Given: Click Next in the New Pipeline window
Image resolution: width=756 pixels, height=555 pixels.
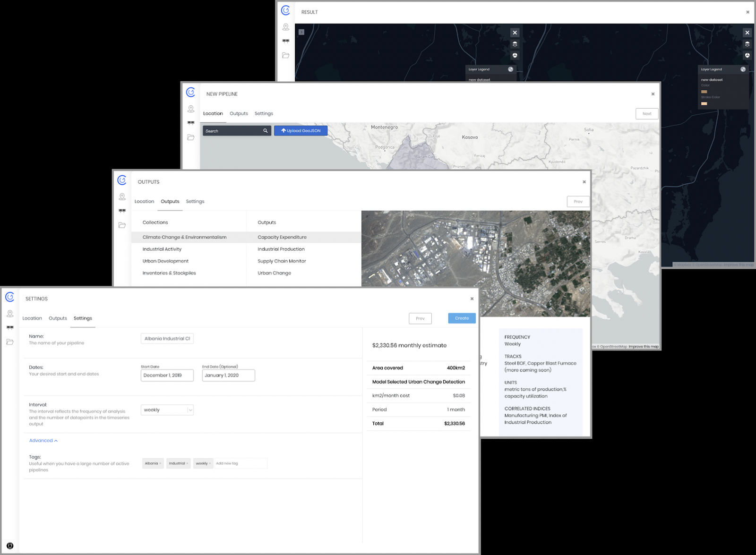Looking at the screenshot, I should [647, 114].
